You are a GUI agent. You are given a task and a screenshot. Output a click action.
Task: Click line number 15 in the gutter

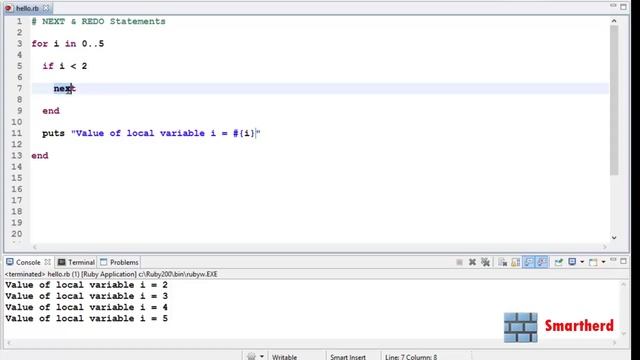click(16, 178)
